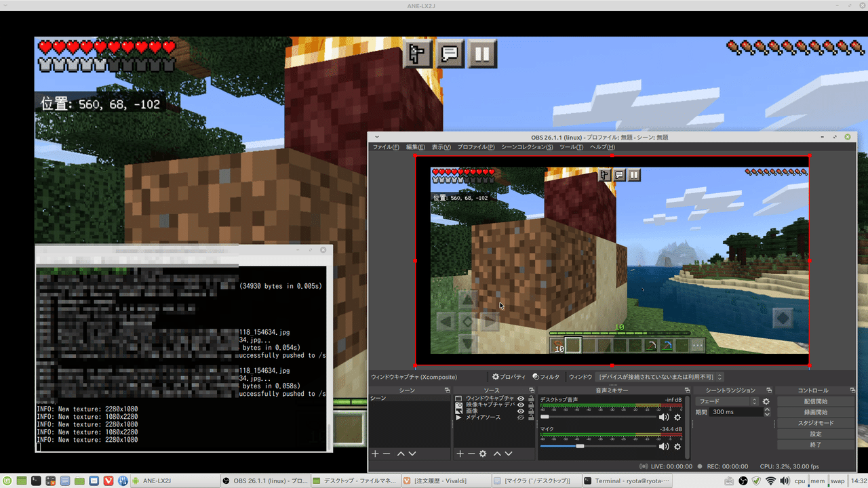The width and height of the screenshot is (868, 488).
Task: Open the ヘルプ menu in OBS
Action: point(602,147)
